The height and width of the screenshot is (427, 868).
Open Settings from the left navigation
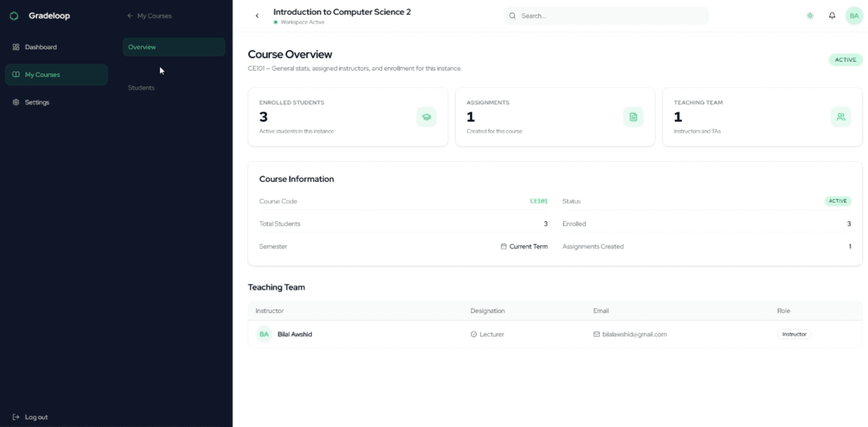56,103
